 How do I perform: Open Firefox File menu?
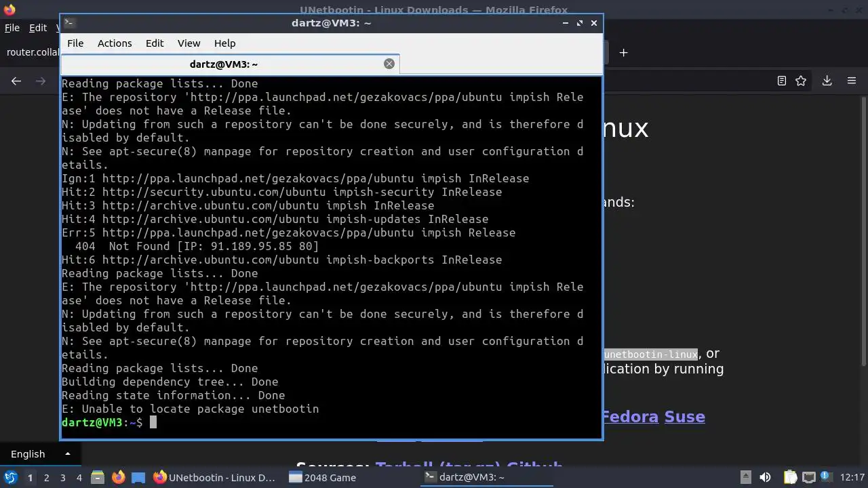tap(12, 28)
